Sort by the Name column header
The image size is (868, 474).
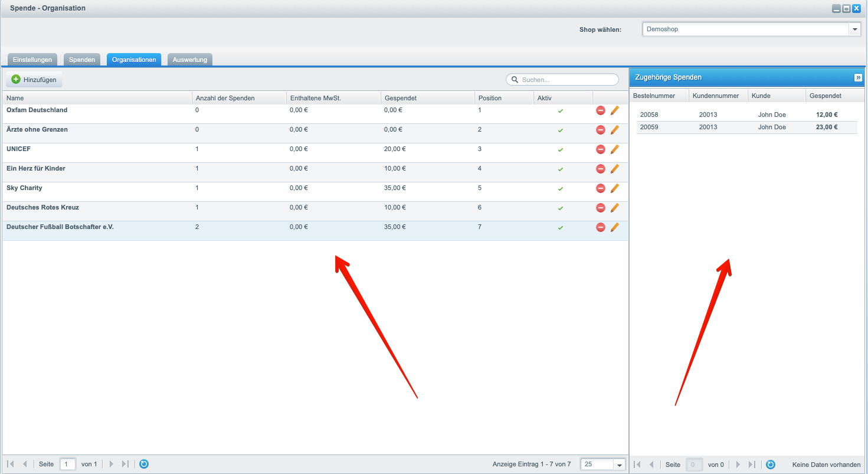(x=97, y=98)
